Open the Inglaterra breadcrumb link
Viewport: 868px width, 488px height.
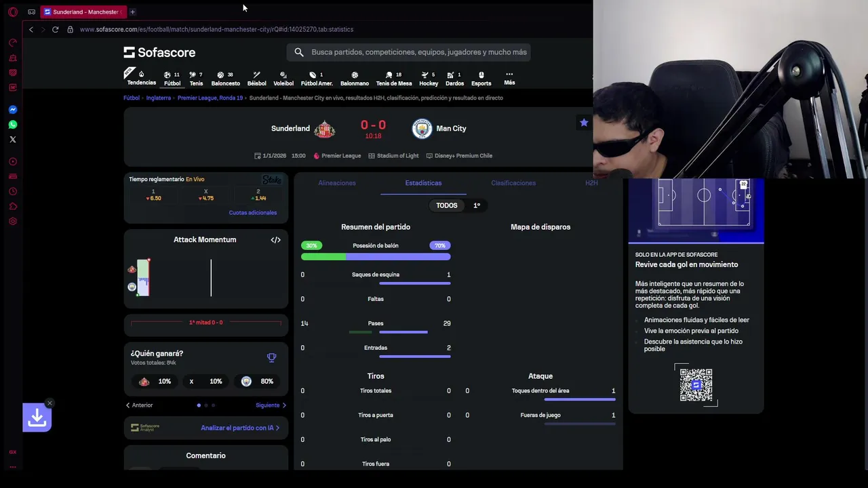coord(159,98)
